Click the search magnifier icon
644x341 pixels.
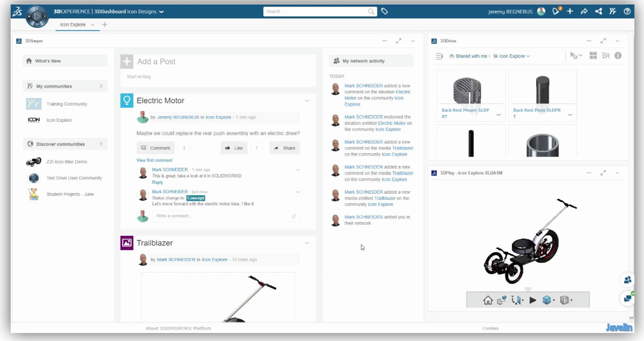[371, 11]
